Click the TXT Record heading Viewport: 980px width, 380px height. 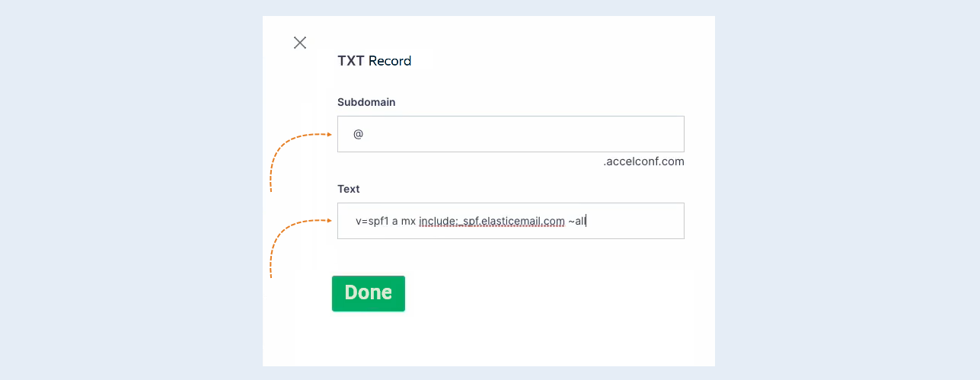pyautogui.click(x=375, y=61)
